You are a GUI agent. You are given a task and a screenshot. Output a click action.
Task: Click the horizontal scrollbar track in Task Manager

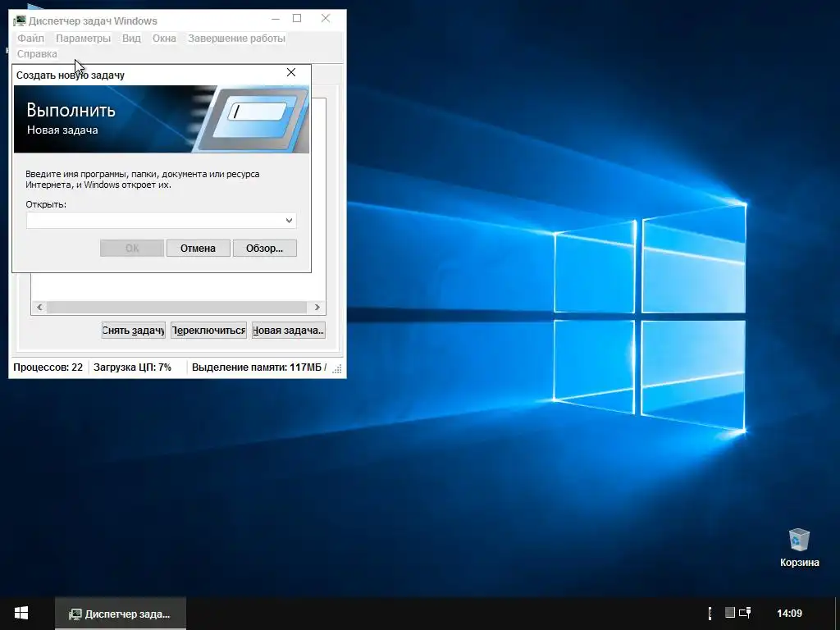coord(177,307)
